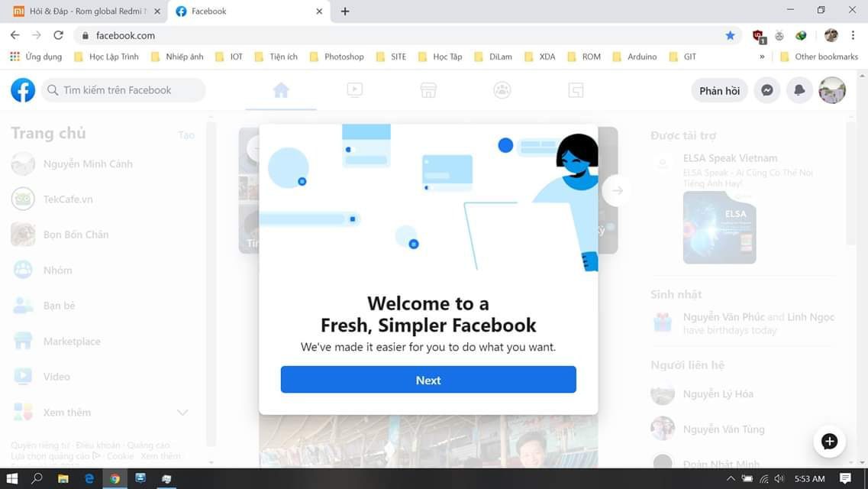Click the Phản hồi button
Screen dimensions: 868x489
719,91
